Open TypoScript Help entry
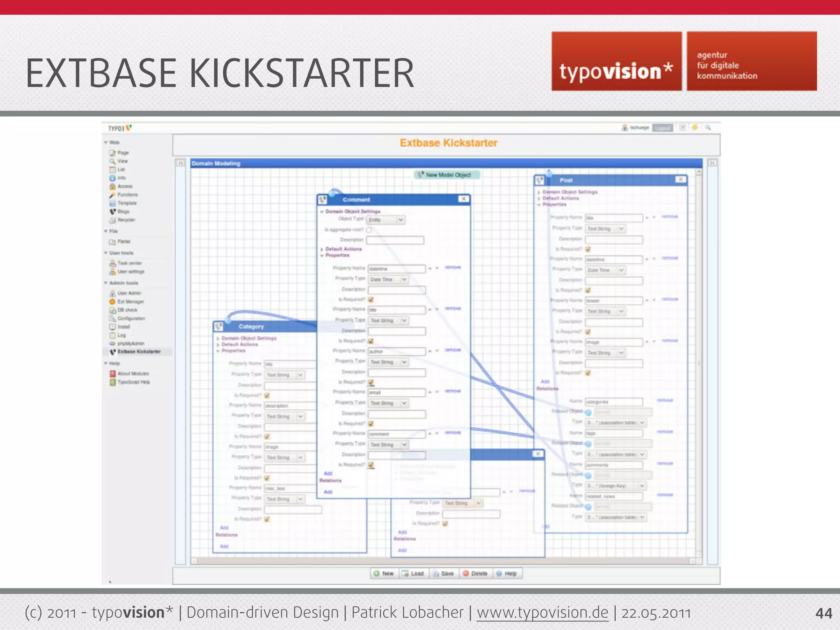Image resolution: width=840 pixels, height=630 pixels. pyautogui.click(x=130, y=382)
